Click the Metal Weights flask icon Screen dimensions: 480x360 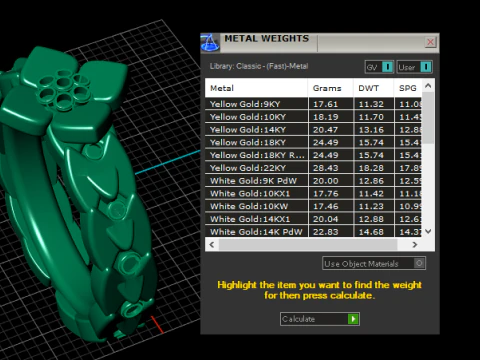coord(210,43)
